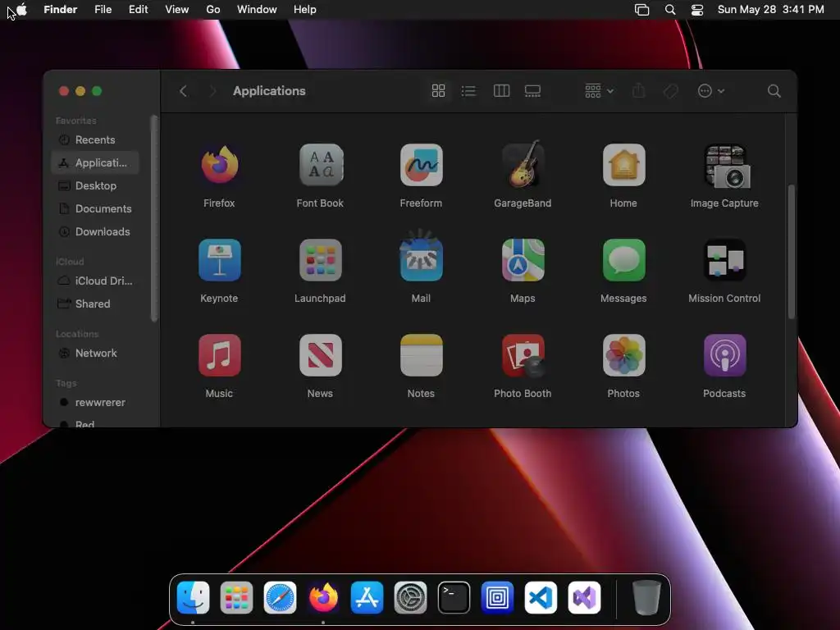Select the GarageBand guitar icon
The width and height of the screenshot is (840, 630).
[523, 164]
